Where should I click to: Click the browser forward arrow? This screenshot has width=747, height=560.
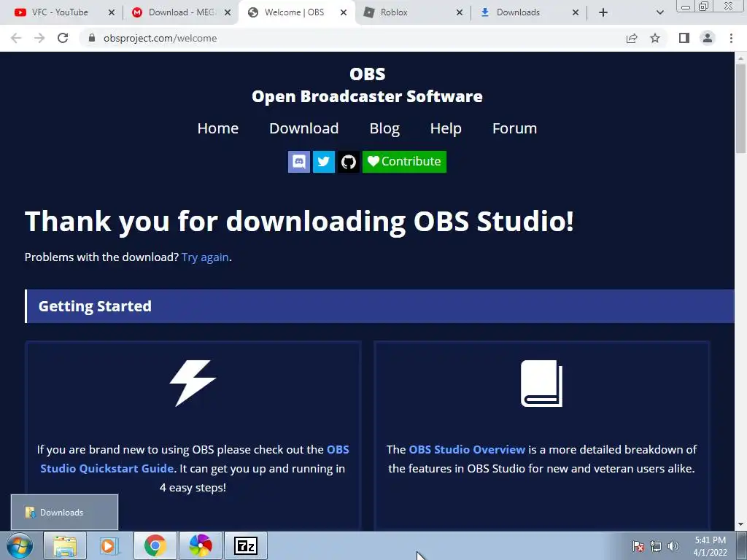point(39,38)
